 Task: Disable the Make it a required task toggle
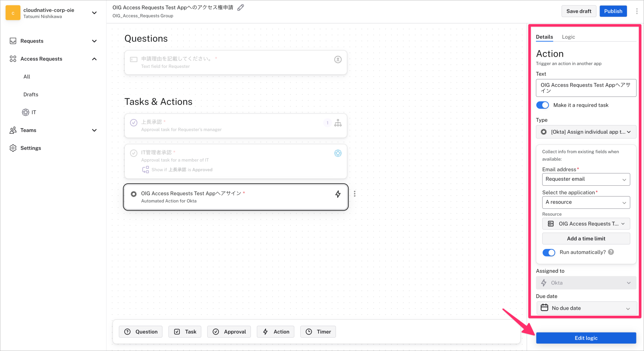click(x=542, y=105)
